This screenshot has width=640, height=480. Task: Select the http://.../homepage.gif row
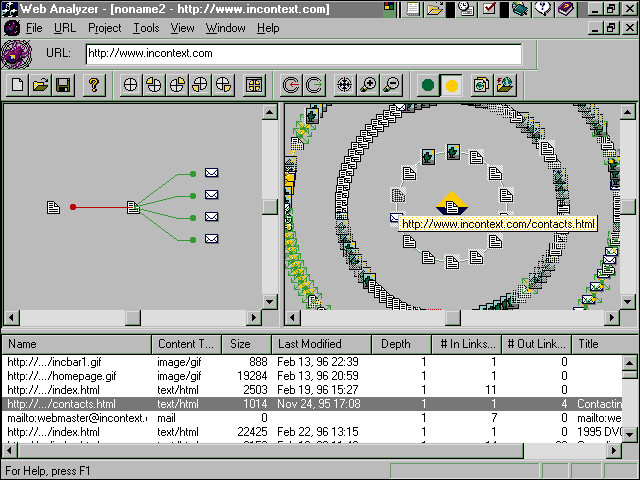click(x=312, y=376)
